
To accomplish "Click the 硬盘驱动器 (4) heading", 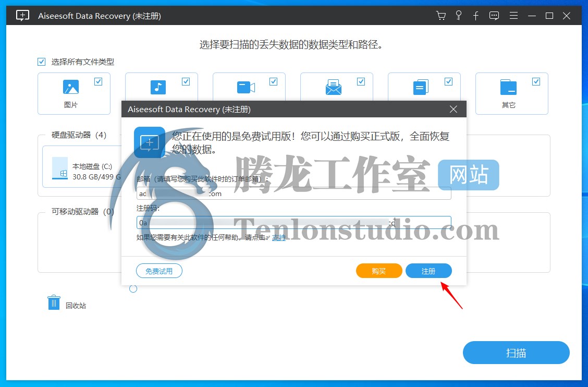I will (x=79, y=135).
